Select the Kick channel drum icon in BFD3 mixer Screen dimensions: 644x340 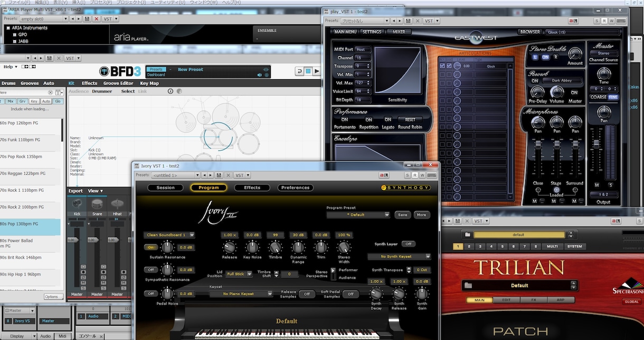(77, 204)
